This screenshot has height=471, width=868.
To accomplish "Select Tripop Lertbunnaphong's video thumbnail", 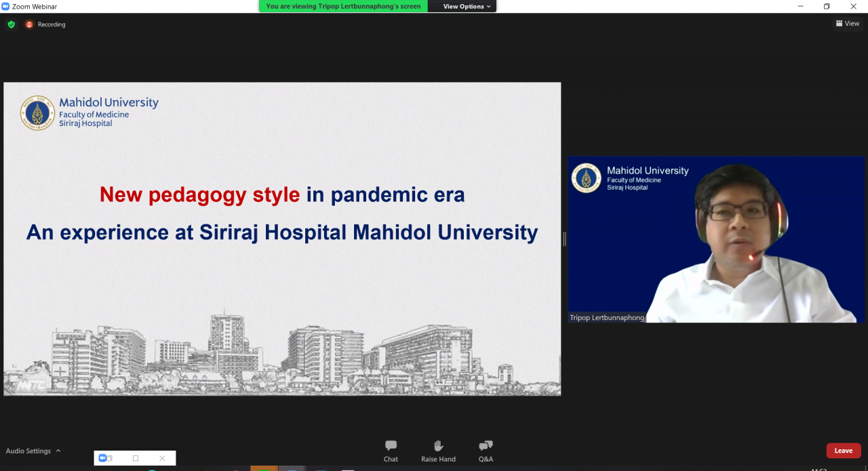I will point(716,239).
